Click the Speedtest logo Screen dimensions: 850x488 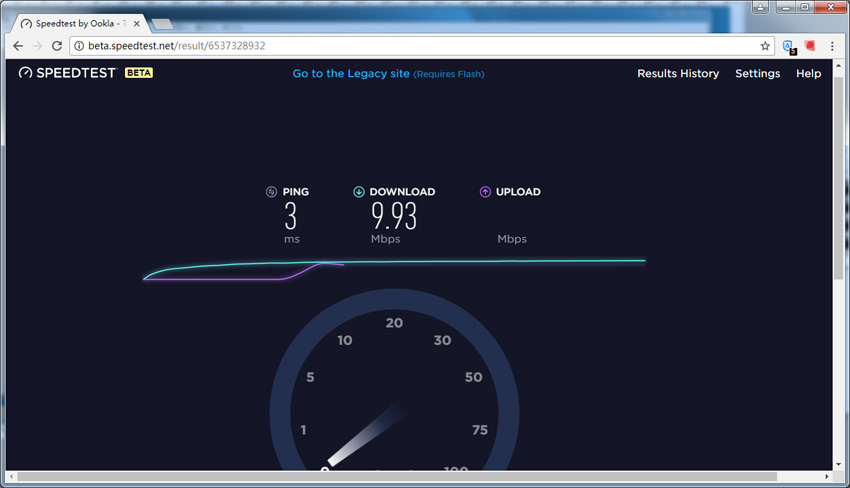tap(68, 73)
